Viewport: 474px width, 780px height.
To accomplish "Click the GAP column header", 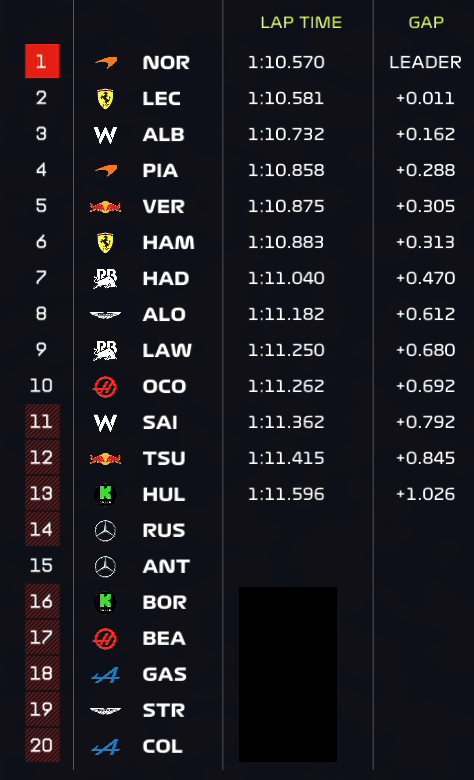I will (426, 22).
